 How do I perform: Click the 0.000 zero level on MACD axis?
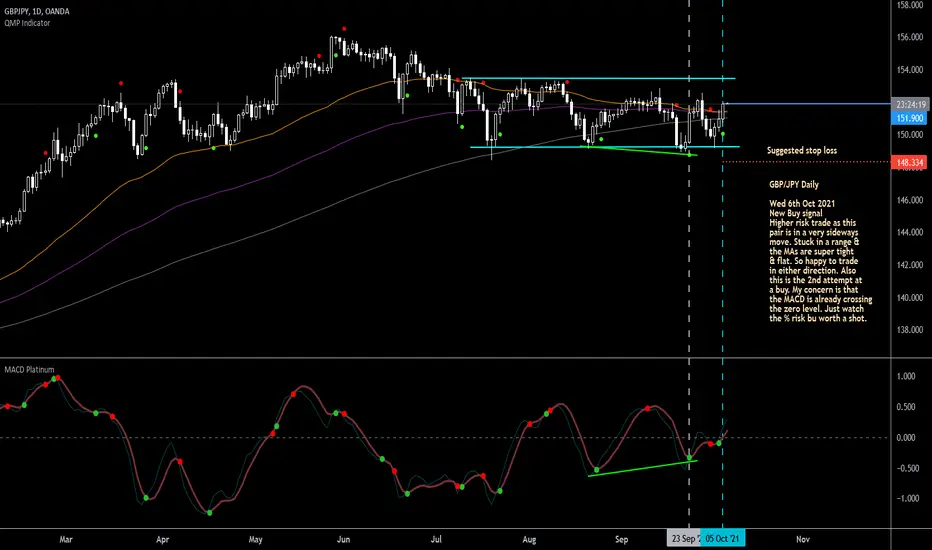tap(906, 438)
